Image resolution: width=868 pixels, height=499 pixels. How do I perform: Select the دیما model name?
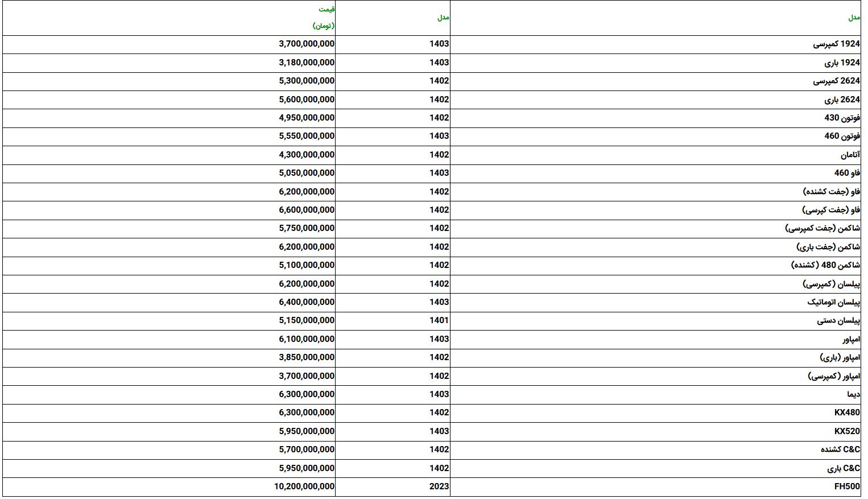[x=853, y=394]
